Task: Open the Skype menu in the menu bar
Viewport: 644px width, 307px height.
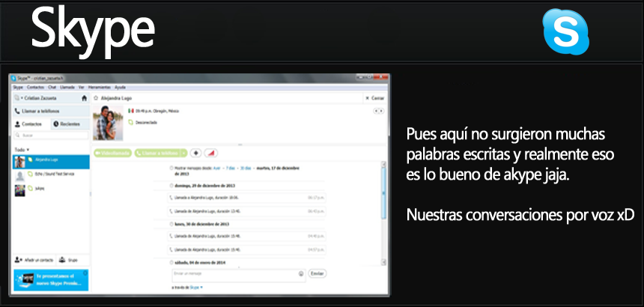Action: [18, 88]
